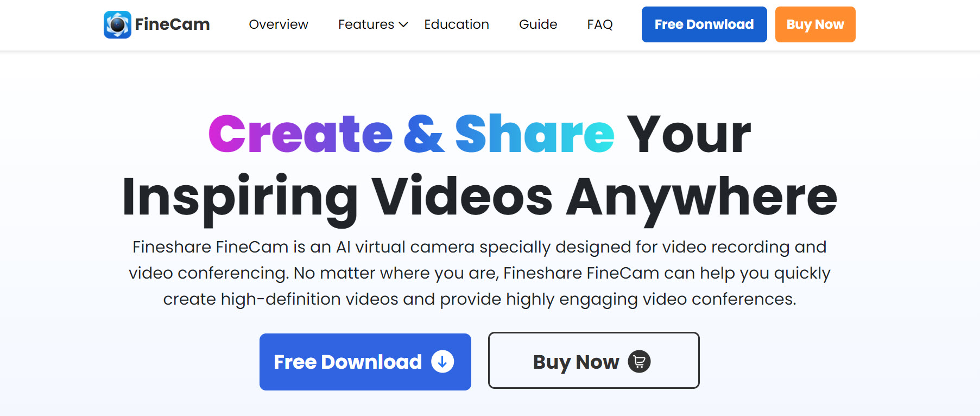Click the 'Share' word in gradient heading
The height and width of the screenshot is (416, 980).
coord(535,134)
